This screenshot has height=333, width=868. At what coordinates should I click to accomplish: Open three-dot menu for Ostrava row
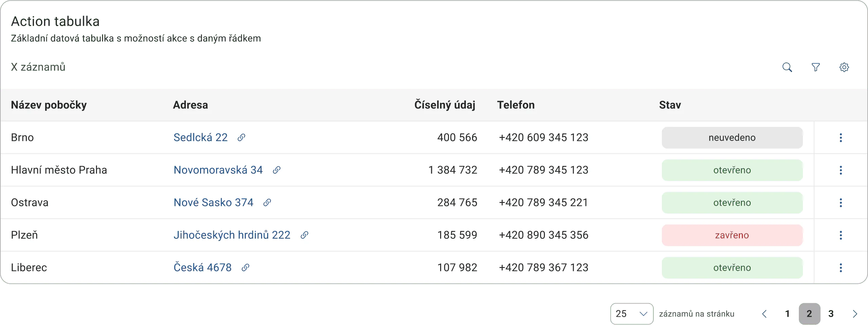[841, 203]
